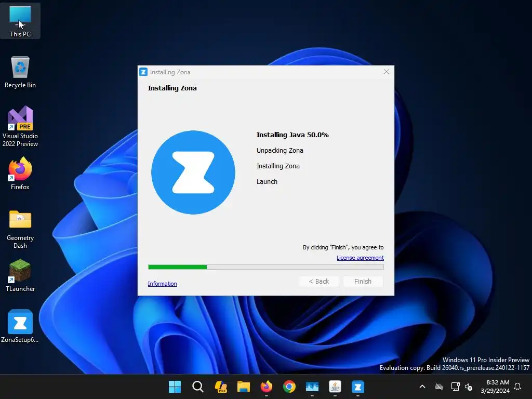Click the bold 'Installing Zona' heading

[x=172, y=88]
